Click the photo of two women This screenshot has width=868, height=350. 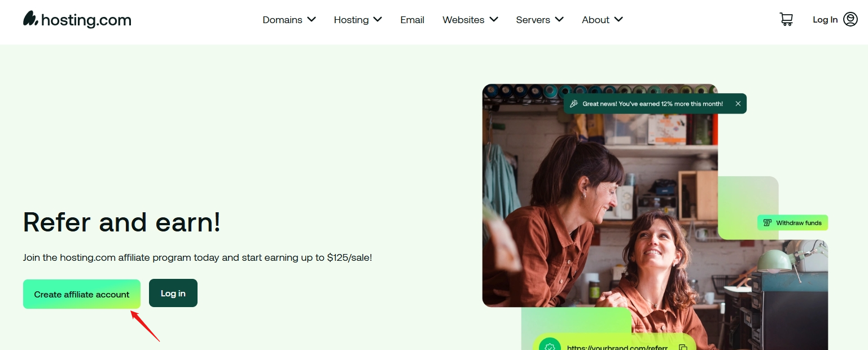(600, 195)
